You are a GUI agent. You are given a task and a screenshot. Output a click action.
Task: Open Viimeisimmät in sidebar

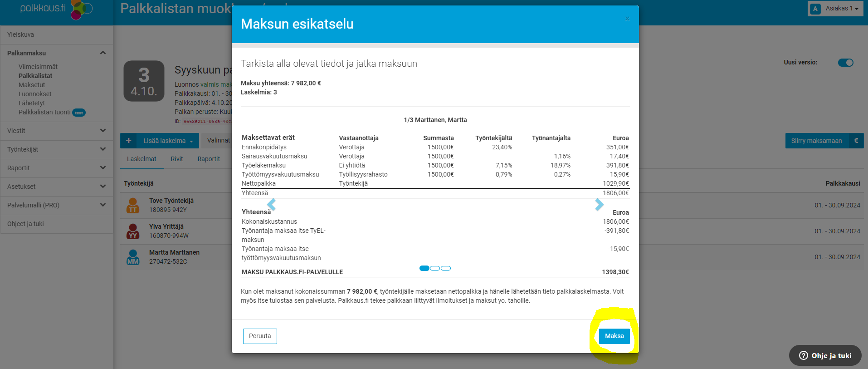pyautogui.click(x=38, y=67)
